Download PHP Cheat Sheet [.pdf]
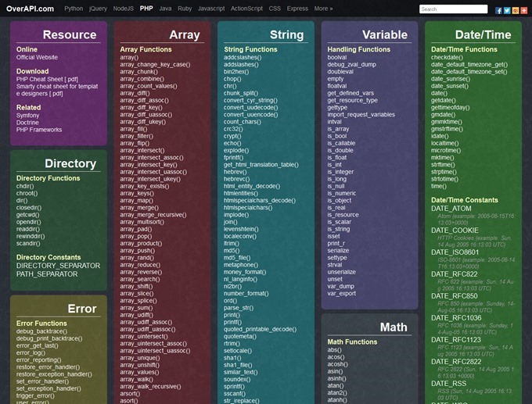532x404 pixels. click(47, 79)
